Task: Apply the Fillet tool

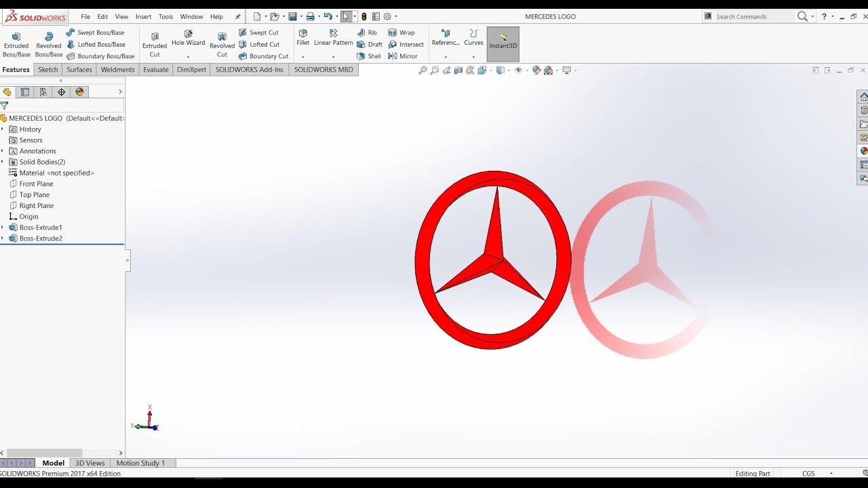Action: (303, 38)
